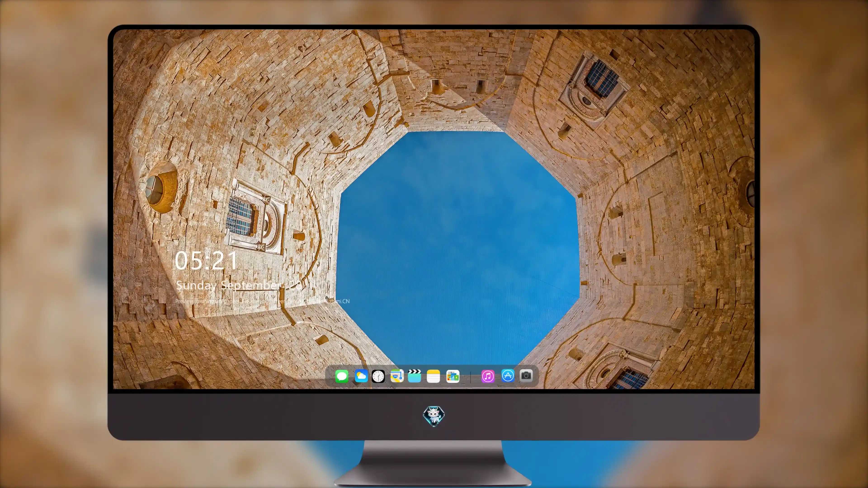Viewport: 868px width, 488px height.
Task: Open the blue App Store icon
Action: click(508, 375)
